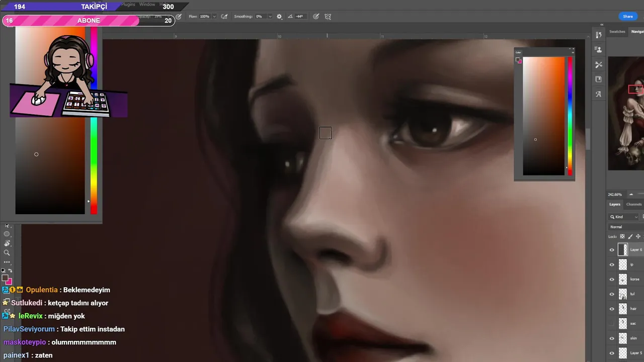The image size is (644, 362).
Task: Lock image pixels brush icon in Layers
Action: 630,236
